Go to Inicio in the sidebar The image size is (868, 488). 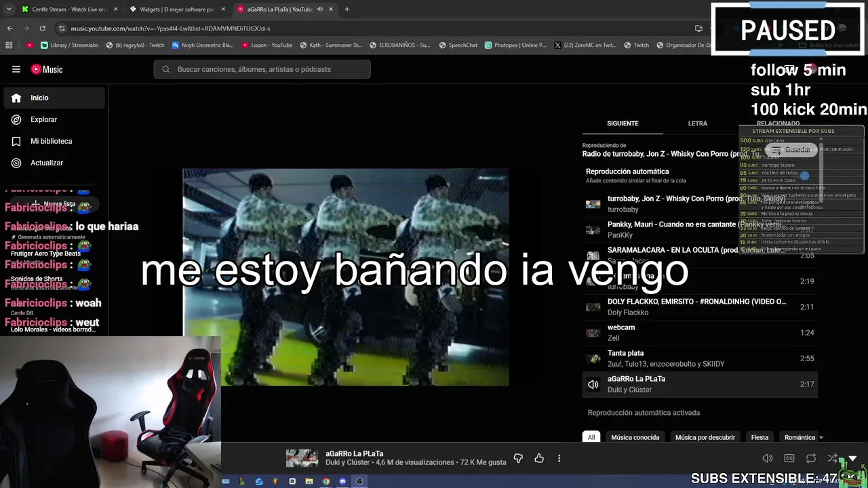pos(54,98)
